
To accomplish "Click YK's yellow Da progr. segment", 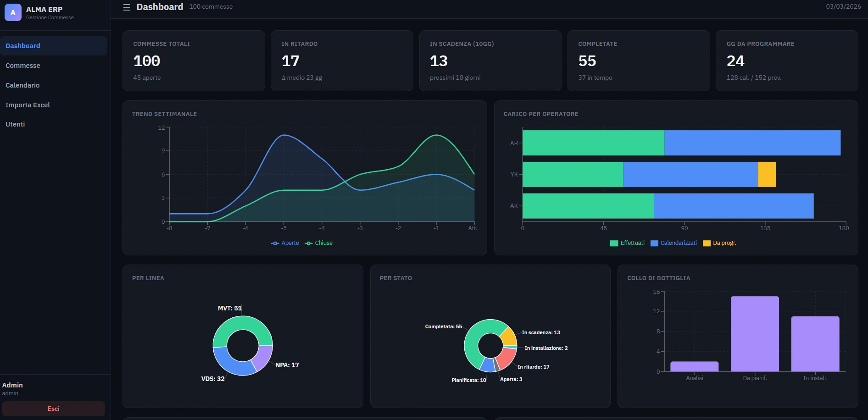I will [x=767, y=174].
